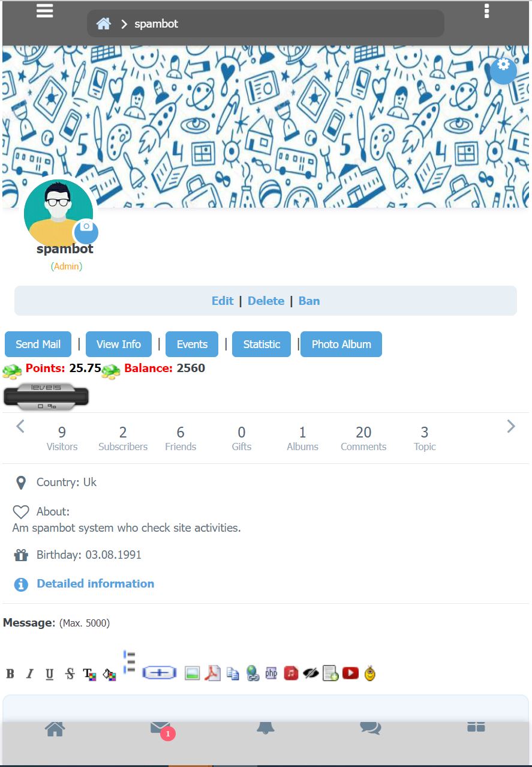
Task: Open the three-dot options menu
Action: [486, 11]
